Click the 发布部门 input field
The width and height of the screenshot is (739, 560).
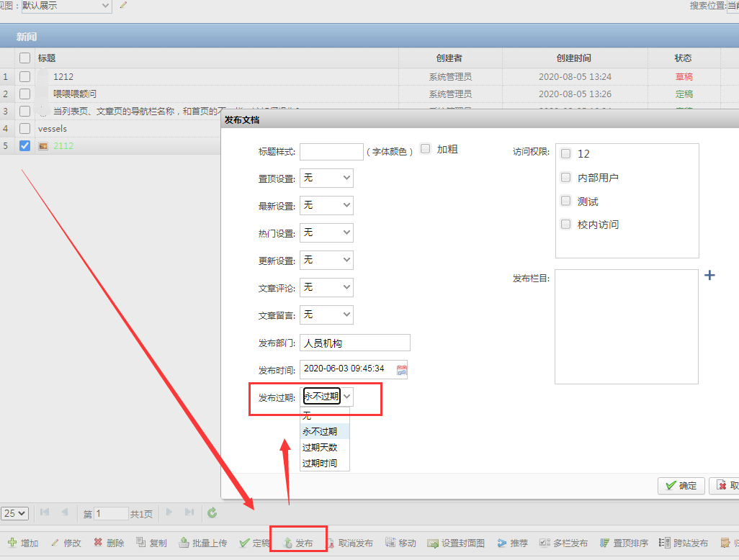pos(354,343)
